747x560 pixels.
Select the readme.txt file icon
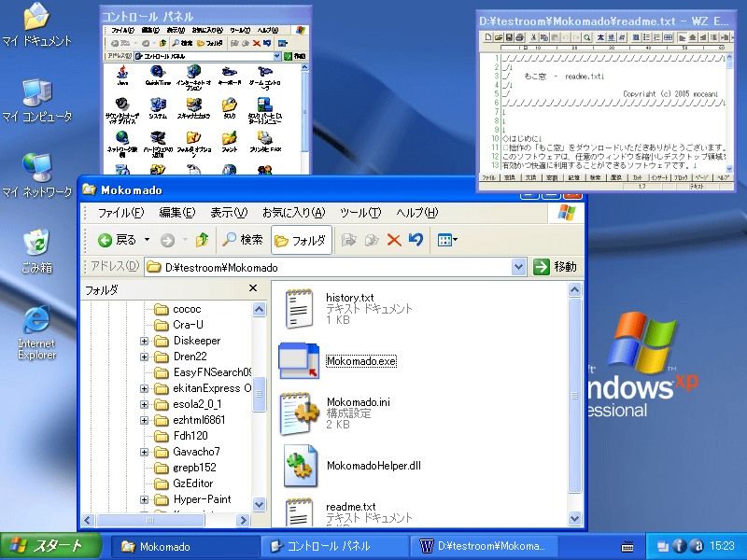(x=299, y=512)
